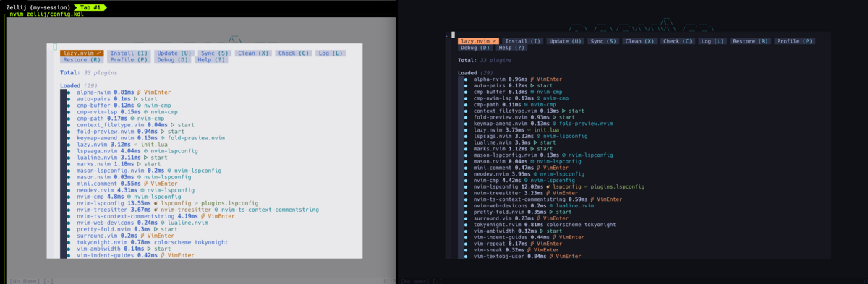
Task: Click the lazy.nvim title badge in light window
Action: [x=82, y=53]
